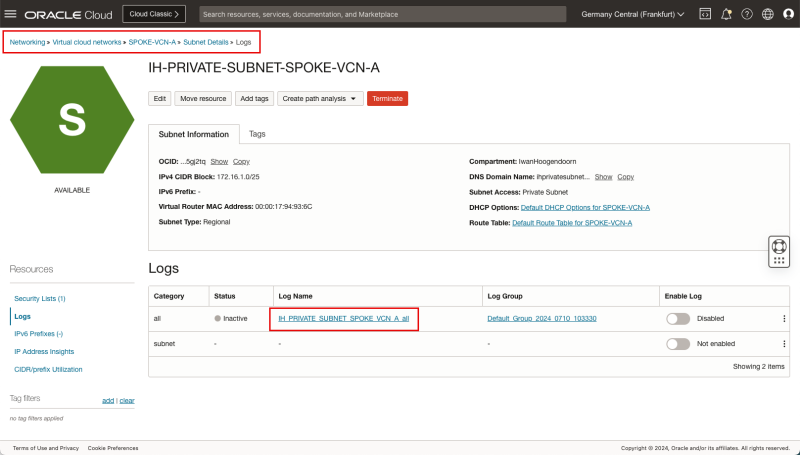This screenshot has height=455, width=800.
Task: Enable the log for the 'all' category
Action: [678, 318]
